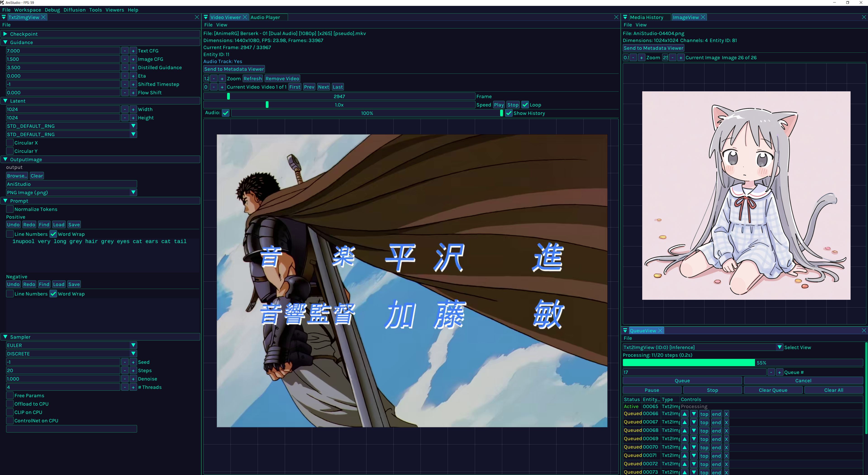Viewport: 868px width, 475px height.
Task: Open the Select View dropdown
Action: (x=703, y=347)
